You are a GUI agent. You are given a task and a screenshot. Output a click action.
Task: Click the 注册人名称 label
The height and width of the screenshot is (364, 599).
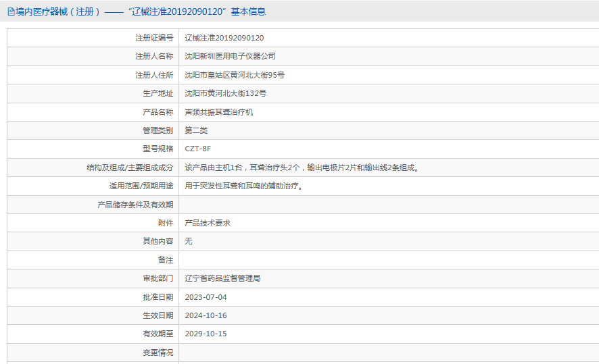pos(154,56)
